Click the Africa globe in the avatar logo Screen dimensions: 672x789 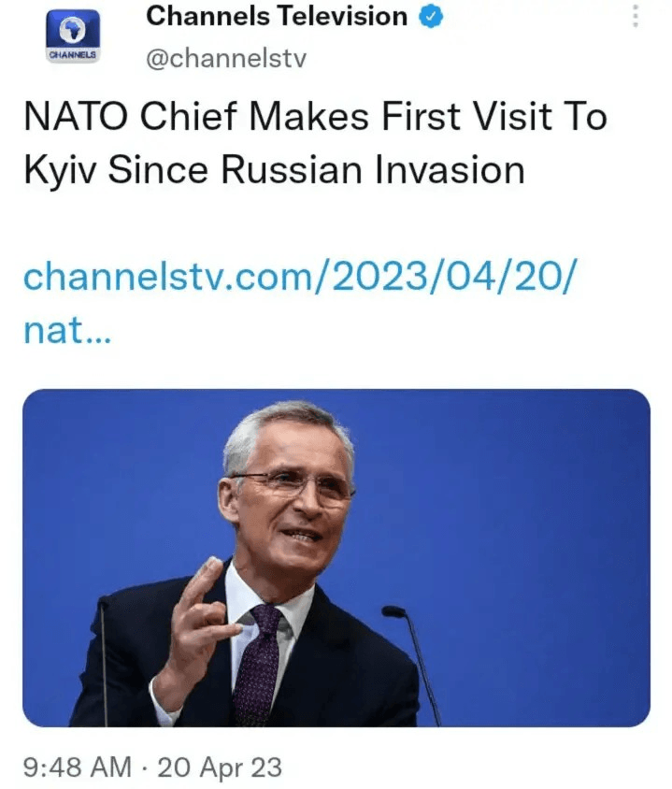tap(73, 30)
